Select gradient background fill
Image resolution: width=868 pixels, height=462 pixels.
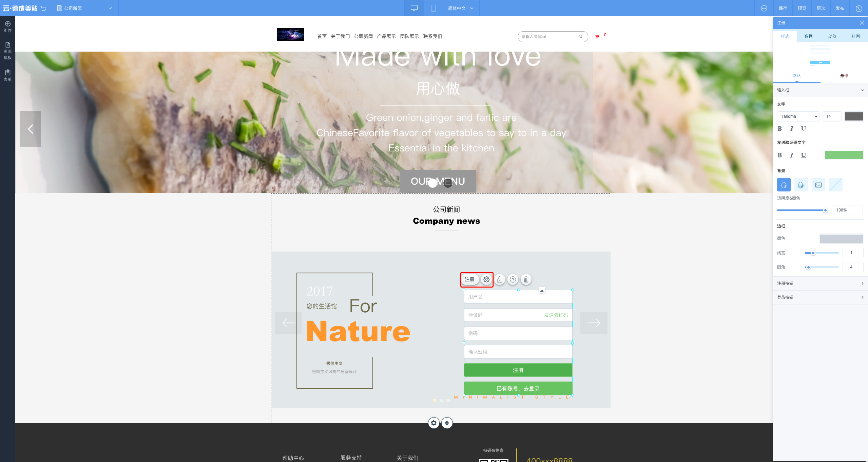tap(801, 185)
